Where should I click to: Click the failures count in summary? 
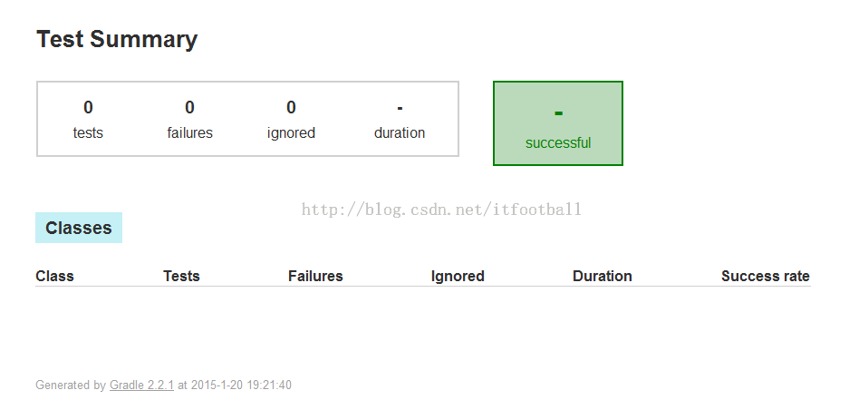(189, 107)
